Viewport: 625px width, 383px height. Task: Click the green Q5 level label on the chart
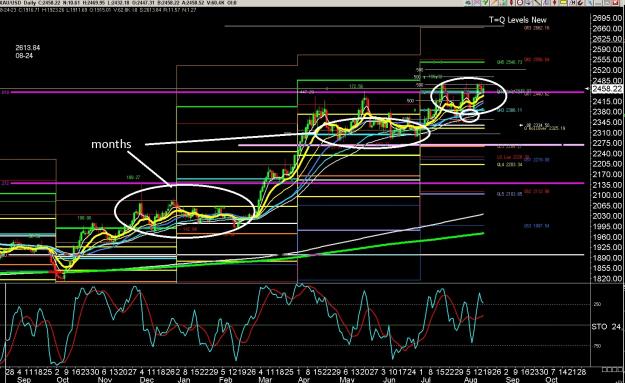pos(509,63)
